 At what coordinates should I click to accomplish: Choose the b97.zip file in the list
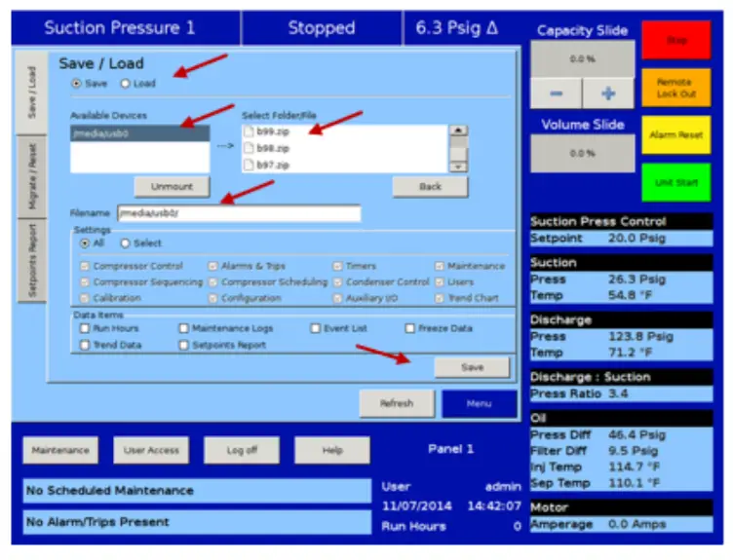[267, 166]
